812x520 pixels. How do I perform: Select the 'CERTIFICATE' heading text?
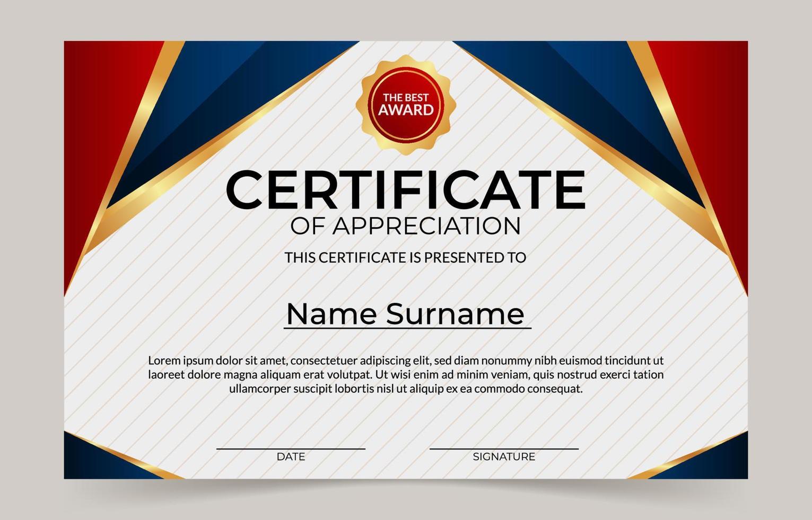[x=406, y=189]
